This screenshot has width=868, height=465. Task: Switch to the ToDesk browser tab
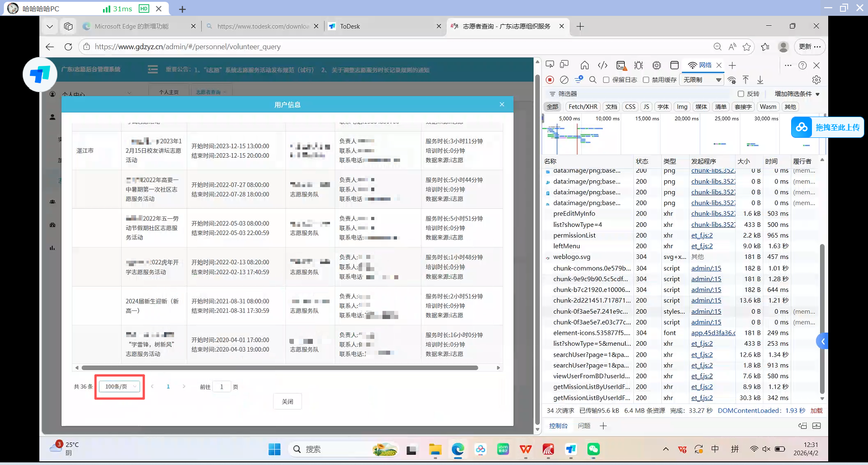pos(385,26)
